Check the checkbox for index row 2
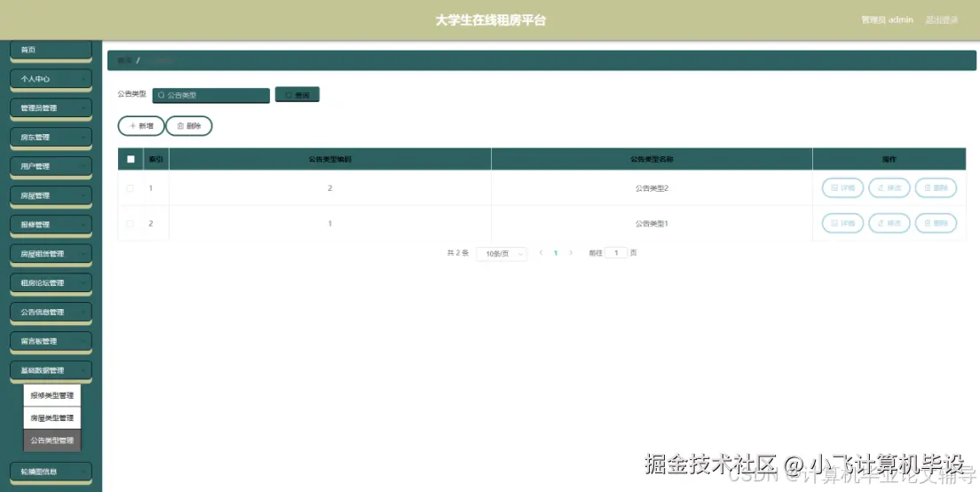The image size is (980, 492). pyautogui.click(x=130, y=224)
